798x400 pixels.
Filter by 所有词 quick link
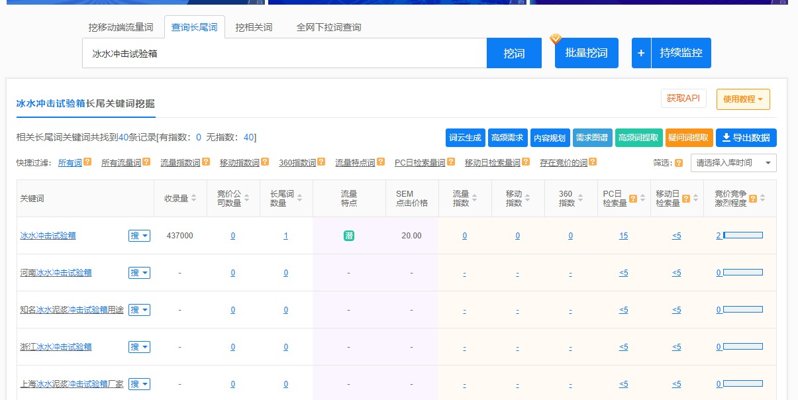click(70, 163)
